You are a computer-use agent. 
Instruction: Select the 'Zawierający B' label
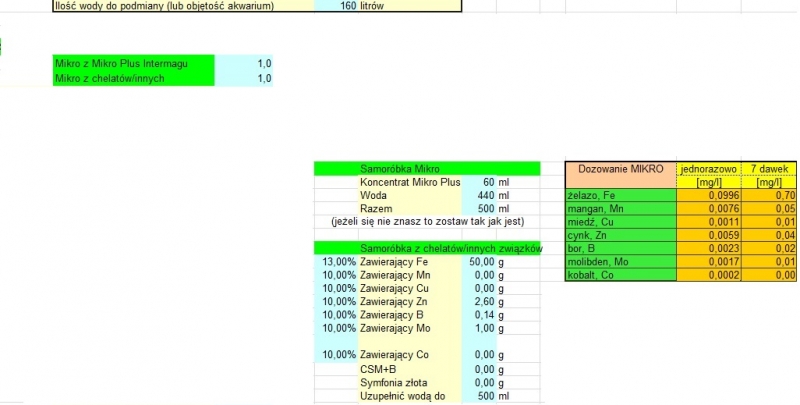pyautogui.click(x=410, y=315)
